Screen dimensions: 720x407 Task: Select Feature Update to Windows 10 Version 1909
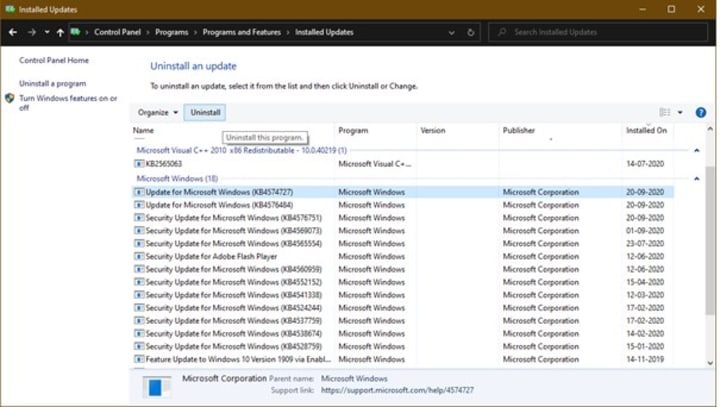403,359
